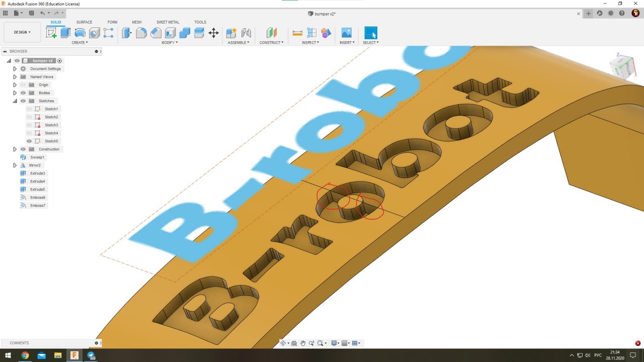Viewport: 644px width, 362px height.
Task: Switch to the SHEET METAL tab
Action: [x=168, y=22]
